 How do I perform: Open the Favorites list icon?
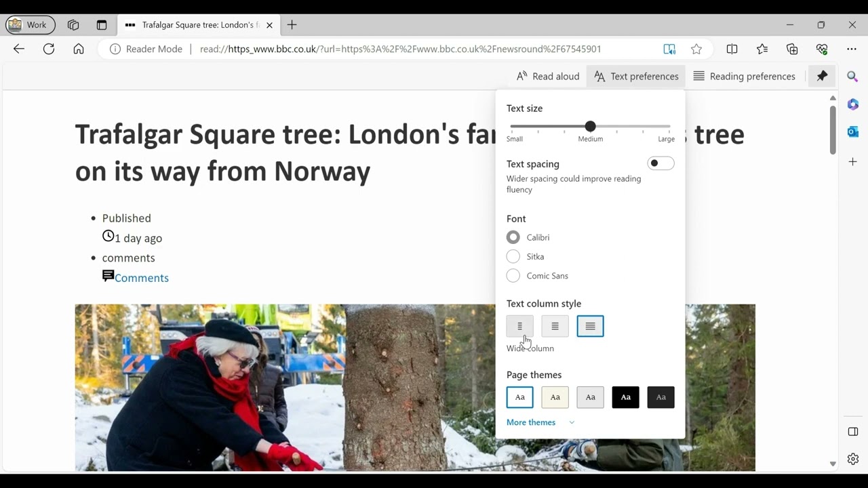point(762,49)
